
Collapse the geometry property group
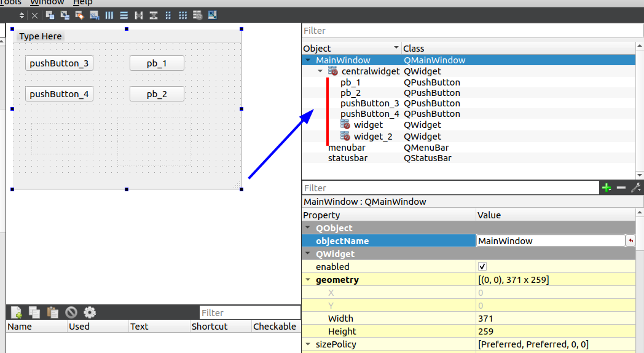pos(308,279)
